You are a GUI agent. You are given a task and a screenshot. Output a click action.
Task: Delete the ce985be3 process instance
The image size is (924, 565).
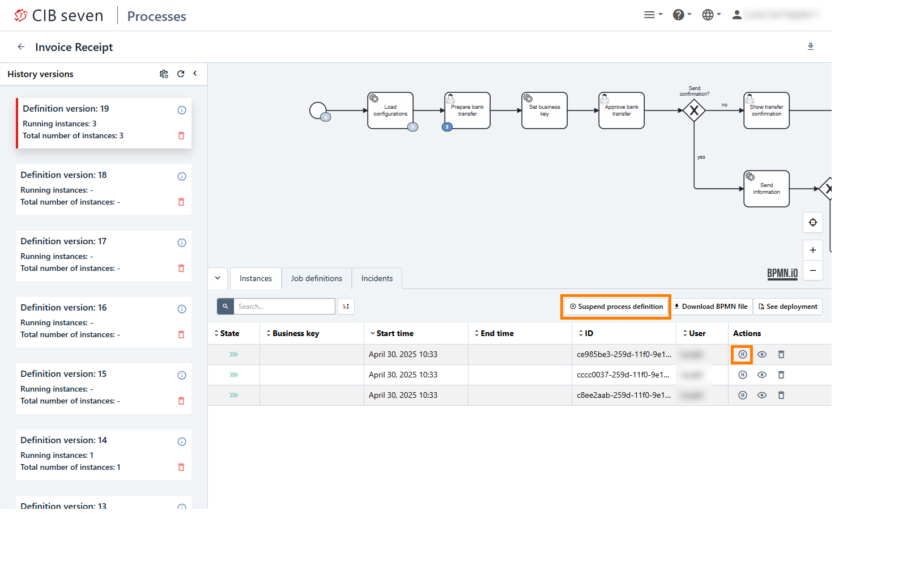781,355
